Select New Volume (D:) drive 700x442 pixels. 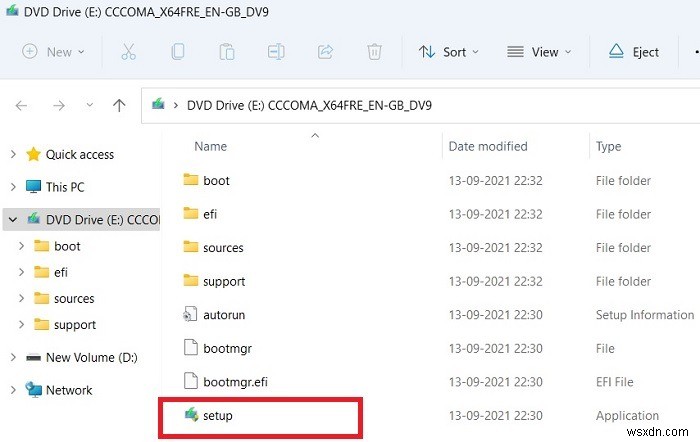tap(92, 358)
